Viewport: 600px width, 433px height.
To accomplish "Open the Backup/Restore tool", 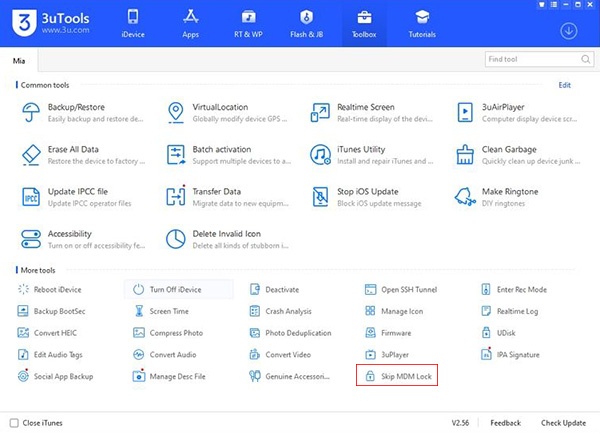I will pos(82,112).
